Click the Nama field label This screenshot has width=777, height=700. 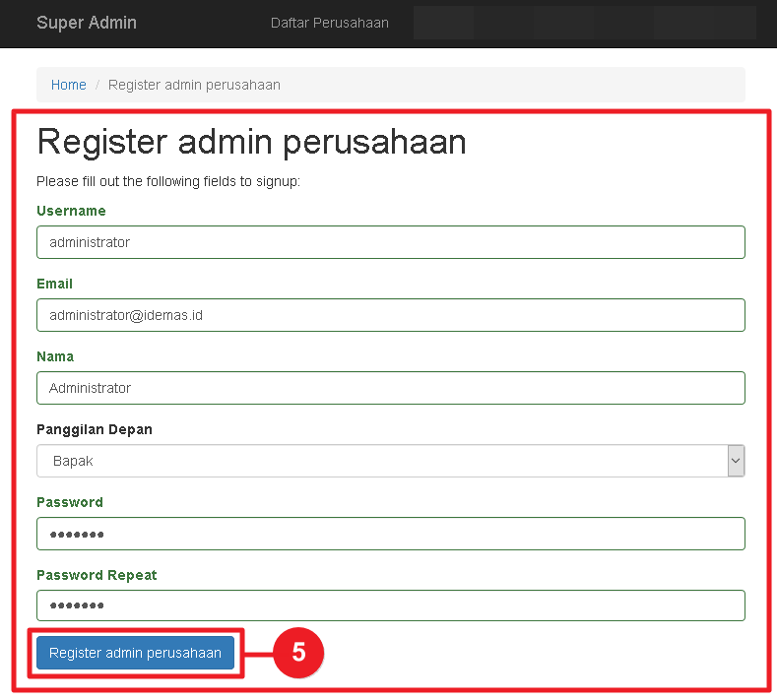55,356
